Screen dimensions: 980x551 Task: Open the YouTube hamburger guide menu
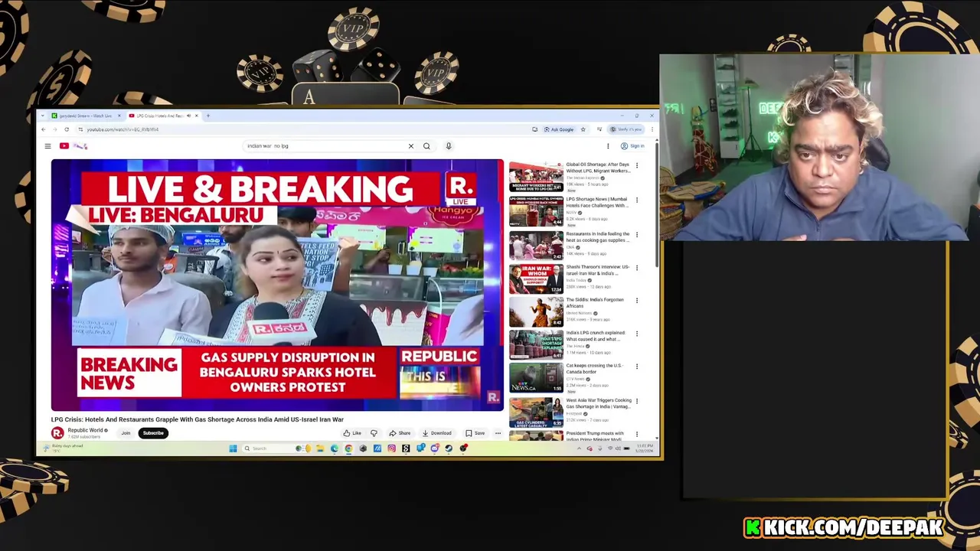click(x=47, y=146)
